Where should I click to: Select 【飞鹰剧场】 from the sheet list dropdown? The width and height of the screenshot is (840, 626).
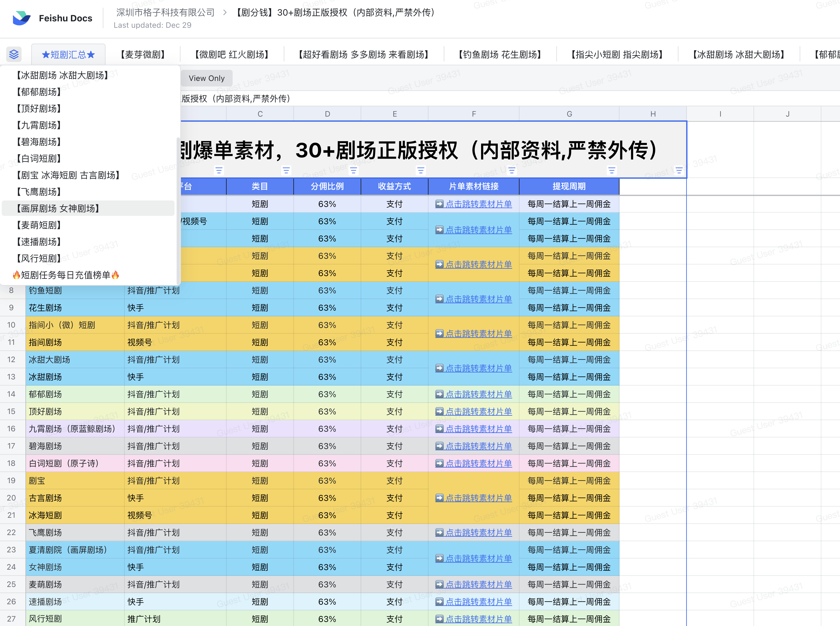click(38, 192)
